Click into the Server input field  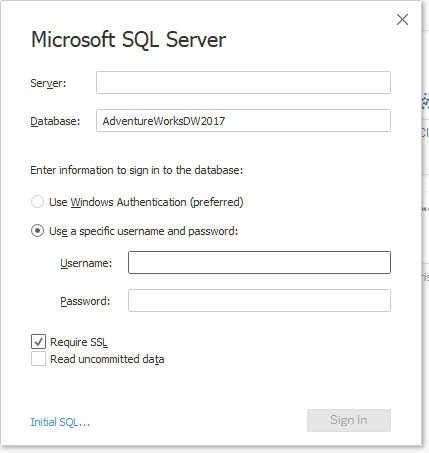tap(243, 82)
